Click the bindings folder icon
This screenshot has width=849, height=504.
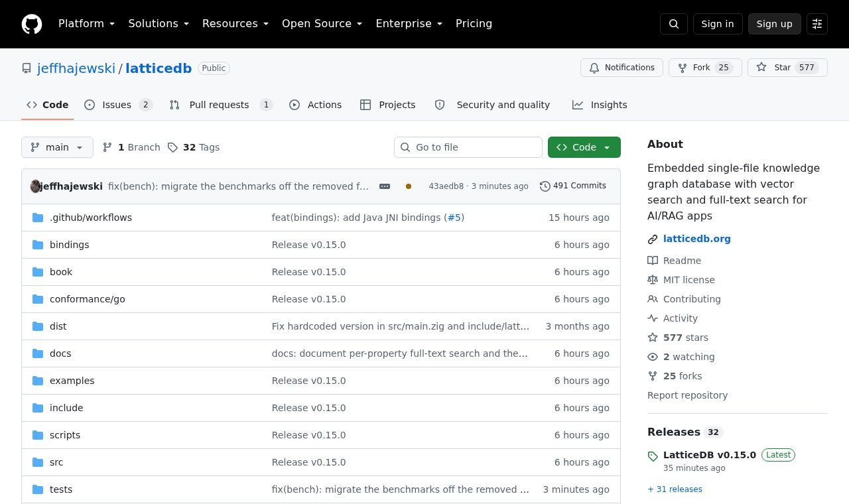coord(38,245)
